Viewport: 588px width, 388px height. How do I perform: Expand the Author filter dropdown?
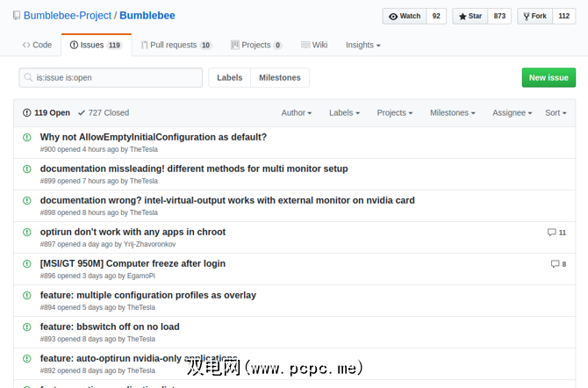[296, 113]
